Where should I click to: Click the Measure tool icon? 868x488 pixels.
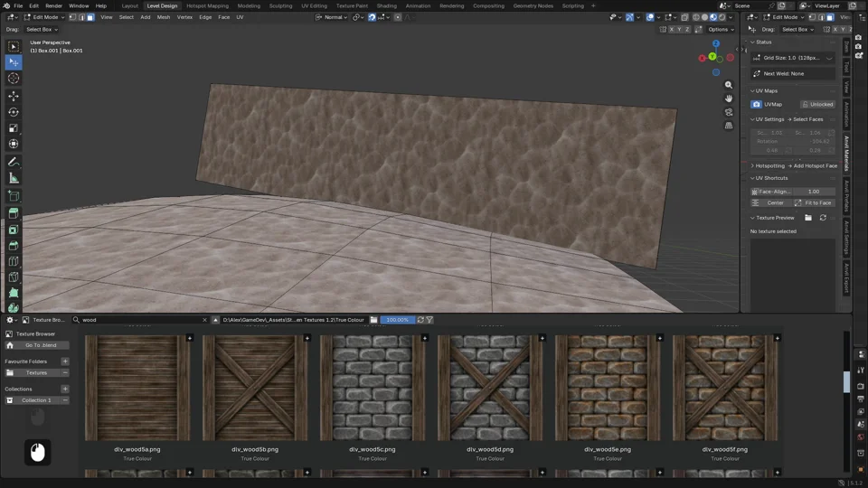click(14, 178)
